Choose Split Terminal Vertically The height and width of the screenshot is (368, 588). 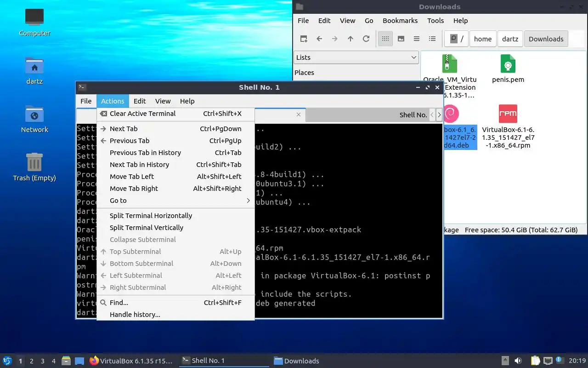[x=175, y=228]
